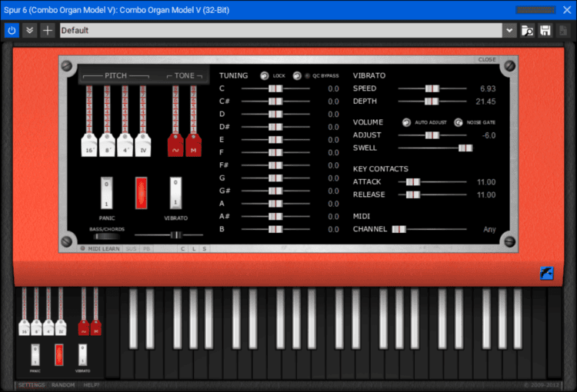
Task: Open the HELP? menu item
Action: (x=92, y=385)
